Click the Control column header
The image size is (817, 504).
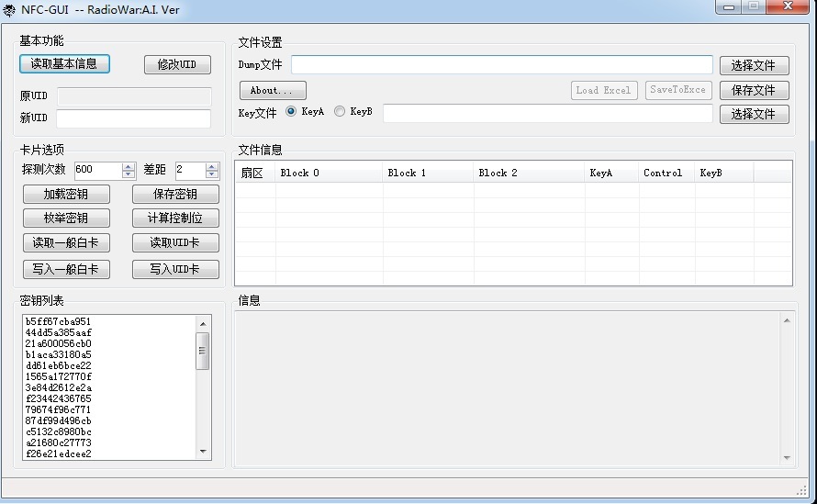tap(667, 173)
